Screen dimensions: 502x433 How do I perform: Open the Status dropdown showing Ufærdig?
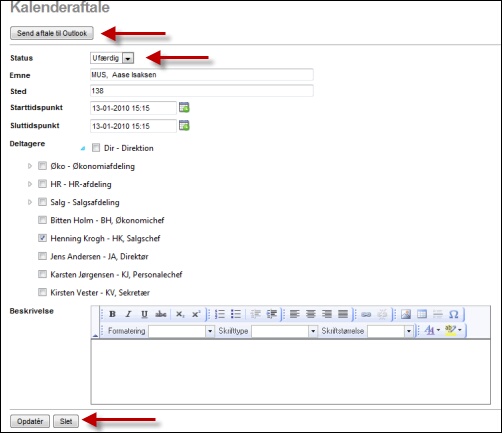click(x=112, y=58)
